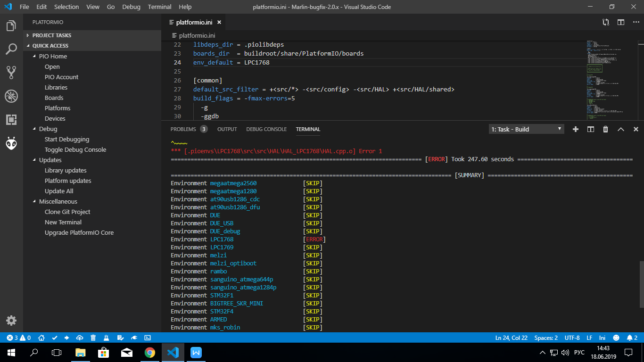
Task: Collapse the Miscellaneous tree group
Action: (58, 201)
